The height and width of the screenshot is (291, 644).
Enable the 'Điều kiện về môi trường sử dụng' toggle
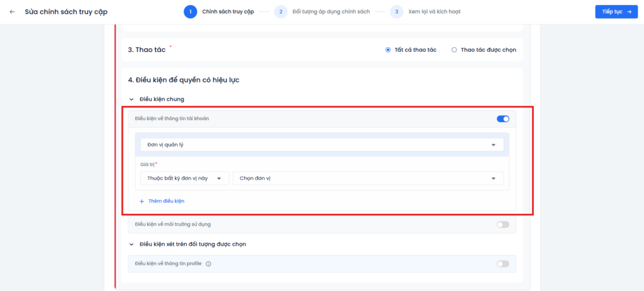tap(502, 224)
